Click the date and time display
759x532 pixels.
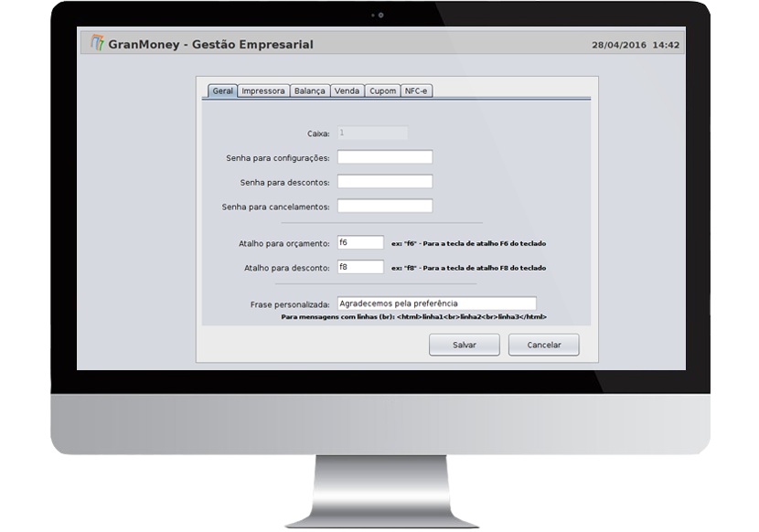click(636, 45)
